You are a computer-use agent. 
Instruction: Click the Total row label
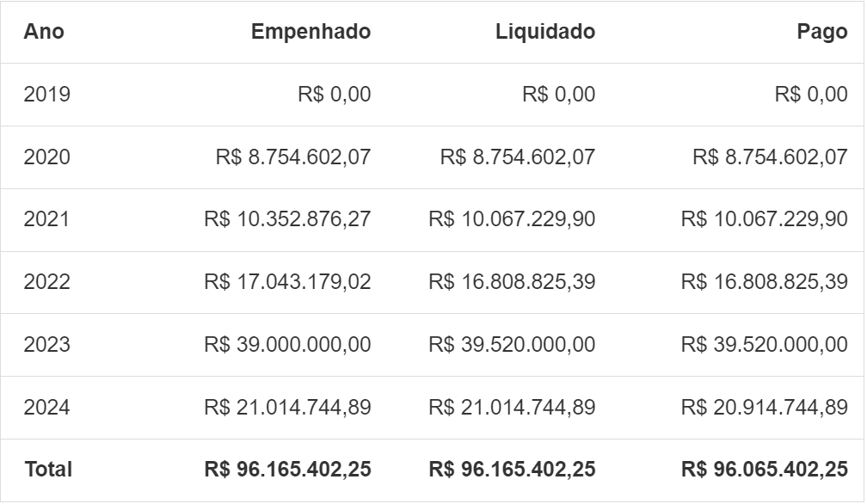click(48, 470)
